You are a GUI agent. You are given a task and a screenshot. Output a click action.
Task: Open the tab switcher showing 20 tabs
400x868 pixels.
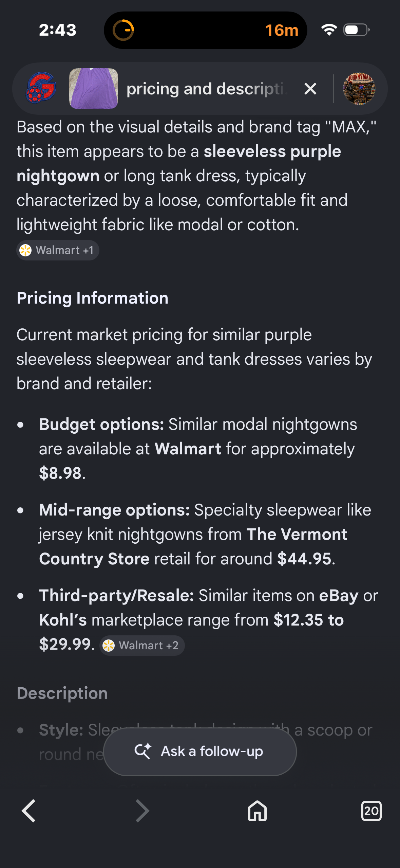pyautogui.click(x=371, y=811)
